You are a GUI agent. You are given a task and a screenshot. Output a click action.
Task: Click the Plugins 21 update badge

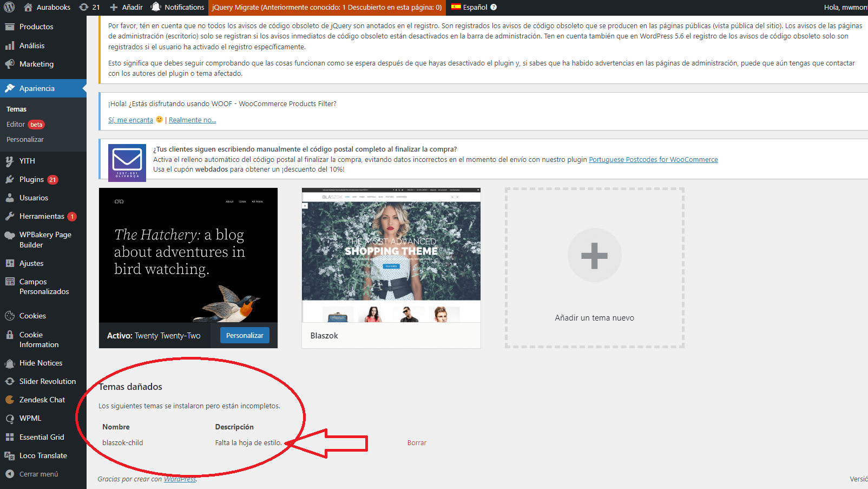click(52, 180)
